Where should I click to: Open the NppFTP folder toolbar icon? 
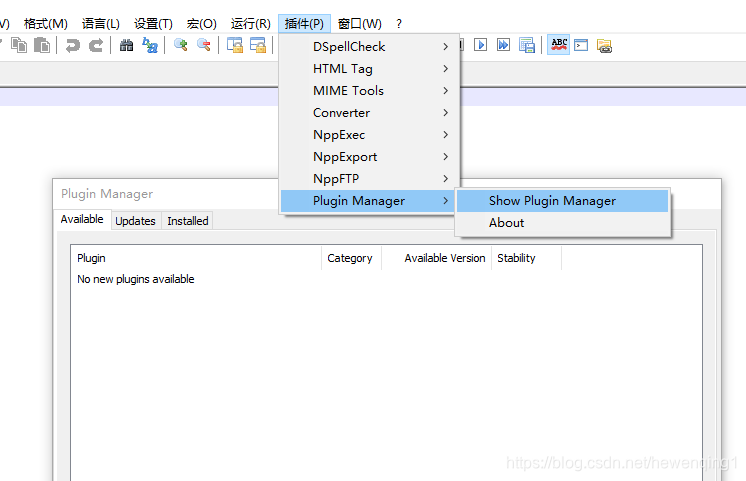click(x=604, y=46)
